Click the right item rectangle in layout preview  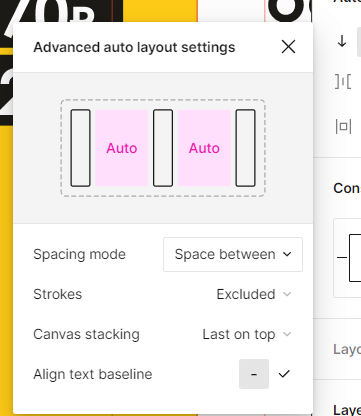point(246,148)
